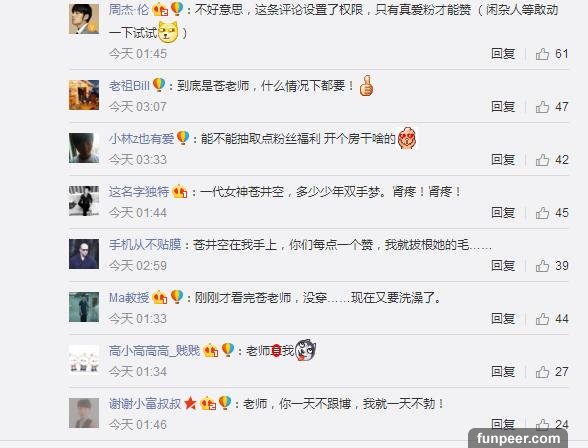Click thumbs-up on 老祖Bill's comment

point(542,107)
